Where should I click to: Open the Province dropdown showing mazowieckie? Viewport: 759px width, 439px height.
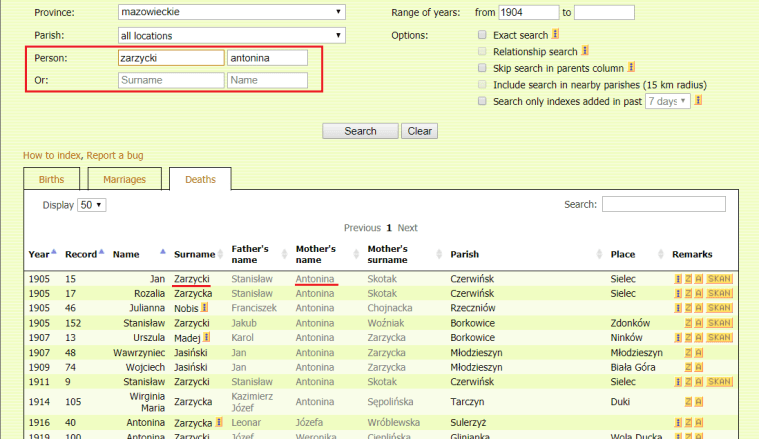229,13
